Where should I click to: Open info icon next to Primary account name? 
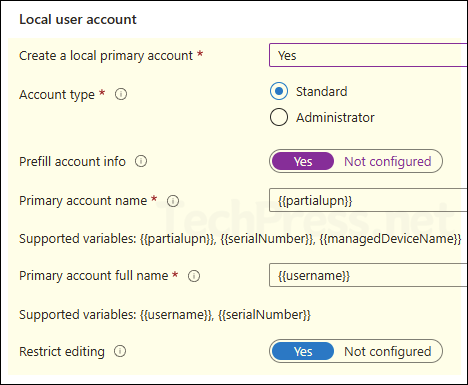point(173,201)
